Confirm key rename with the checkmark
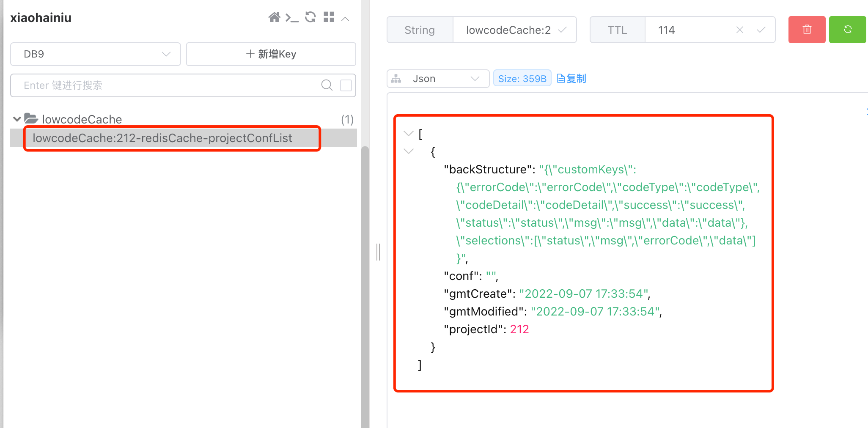 coord(563,30)
